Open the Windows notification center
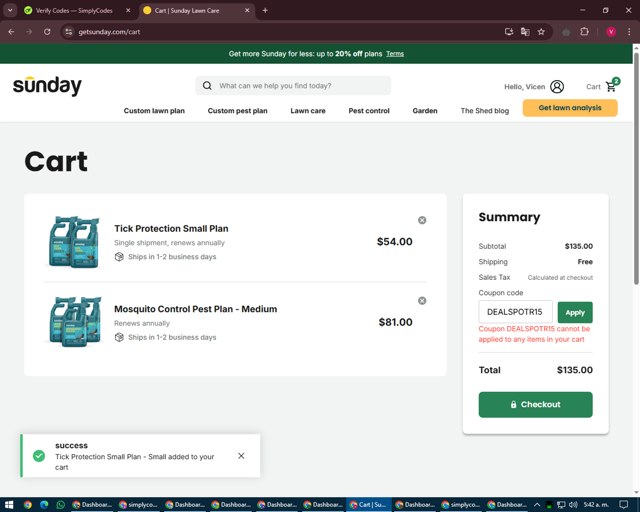 (623, 505)
